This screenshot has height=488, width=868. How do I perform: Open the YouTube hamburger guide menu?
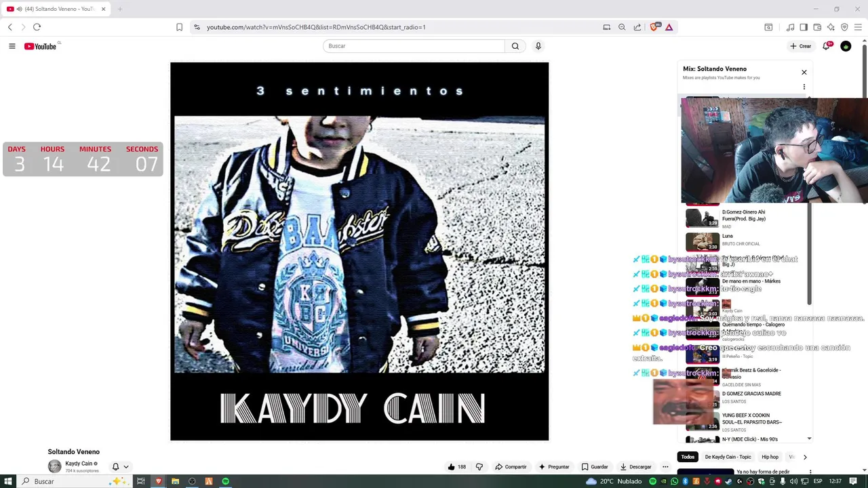[12, 46]
